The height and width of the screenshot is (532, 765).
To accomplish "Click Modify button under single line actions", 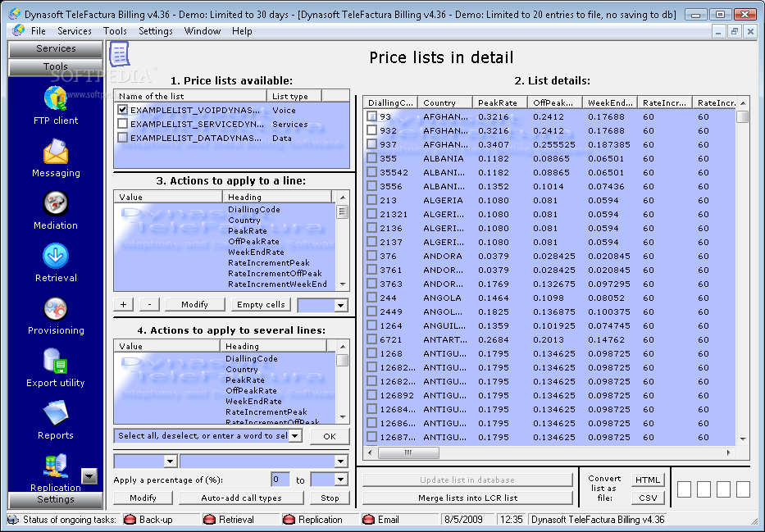I will pyautogui.click(x=194, y=304).
